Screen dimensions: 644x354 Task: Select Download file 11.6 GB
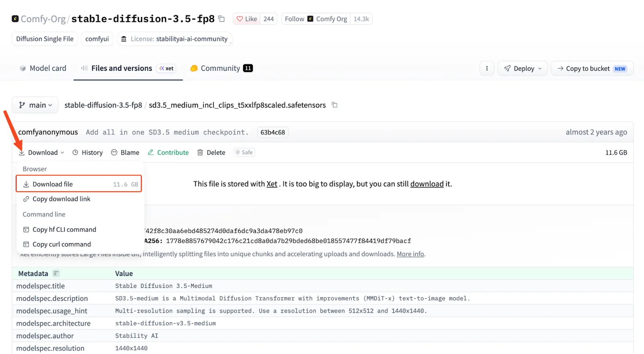click(x=79, y=184)
